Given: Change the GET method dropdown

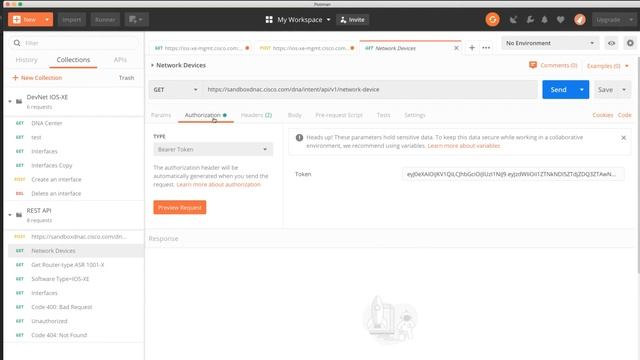Looking at the screenshot, I should pyautogui.click(x=176, y=89).
